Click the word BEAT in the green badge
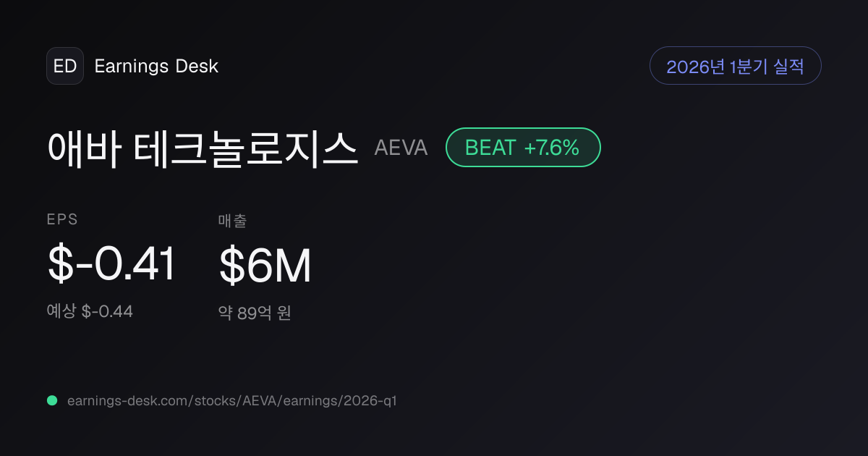Viewport: 868px width, 456px height. 490,148
